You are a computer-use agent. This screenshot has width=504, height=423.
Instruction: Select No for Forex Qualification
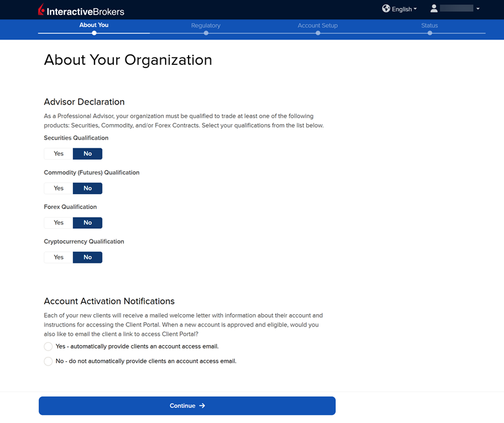[x=88, y=223]
